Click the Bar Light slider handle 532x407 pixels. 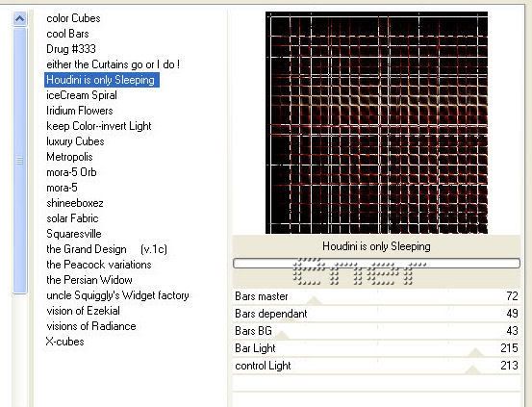(475, 352)
